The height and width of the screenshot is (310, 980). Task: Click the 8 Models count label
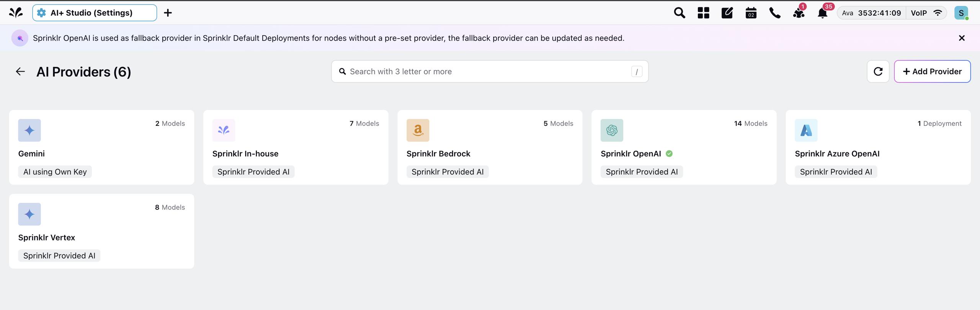pos(170,207)
